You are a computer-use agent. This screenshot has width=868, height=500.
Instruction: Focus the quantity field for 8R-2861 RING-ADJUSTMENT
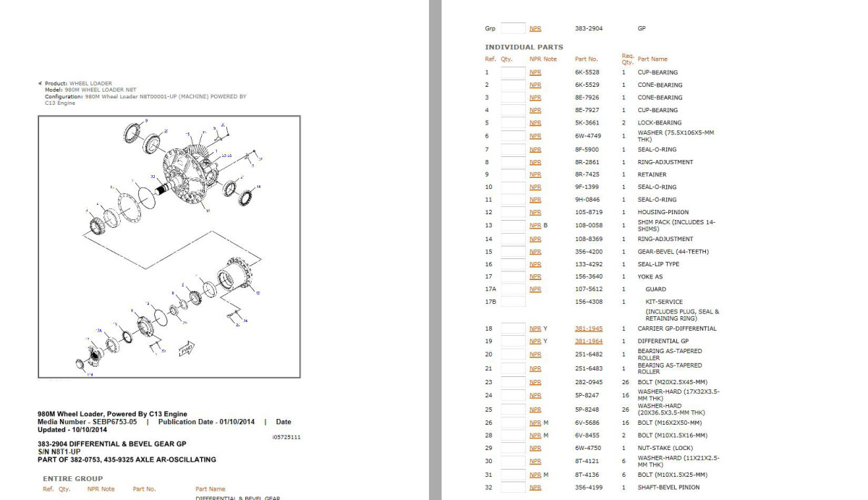[513, 162]
